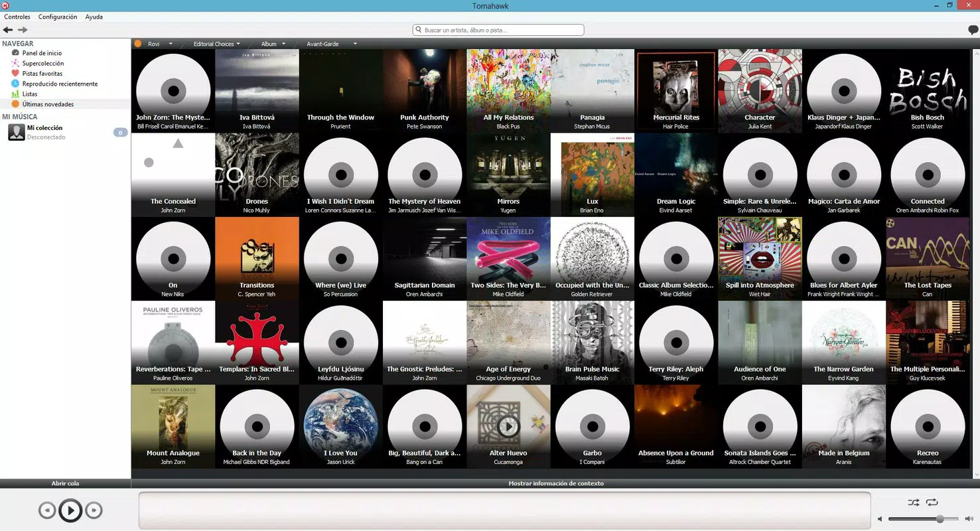Open the Bish Bosch album cover
The image size is (980, 531).
click(x=928, y=91)
